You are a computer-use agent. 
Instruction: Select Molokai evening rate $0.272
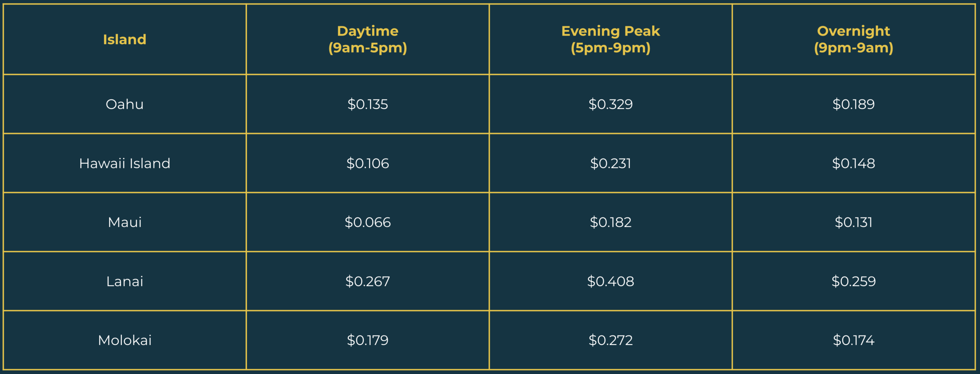coord(611,340)
